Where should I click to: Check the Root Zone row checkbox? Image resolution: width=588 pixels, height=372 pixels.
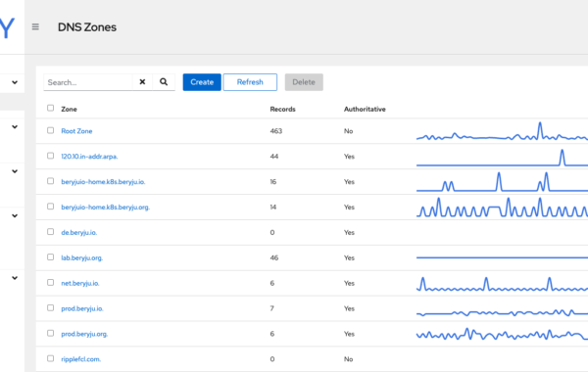51,130
